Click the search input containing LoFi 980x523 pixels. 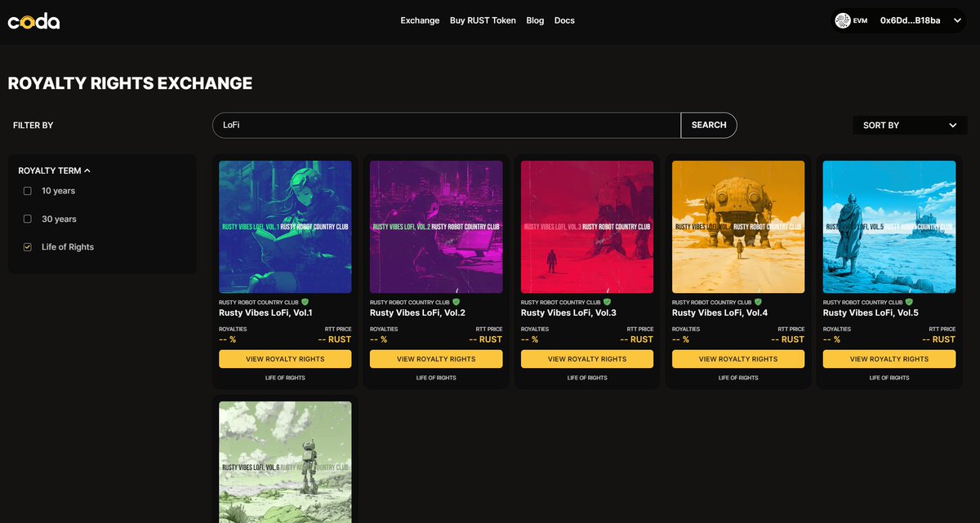pos(445,125)
